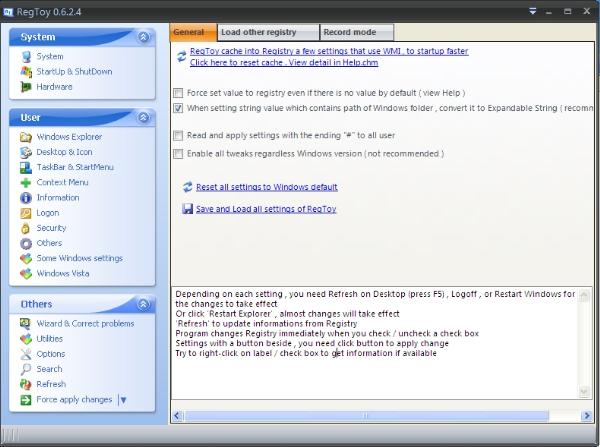Click the refresh icon beside Reset all settings
Screen dimensions: 600x447
coord(188,187)
